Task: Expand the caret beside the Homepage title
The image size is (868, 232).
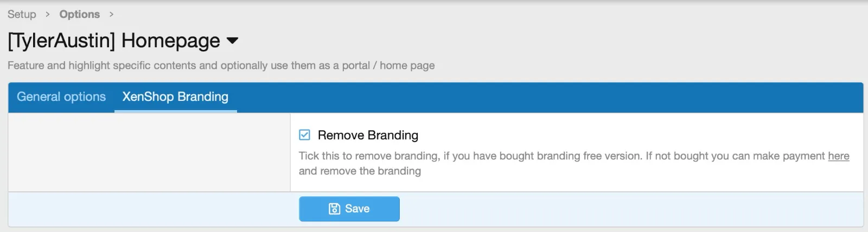Action: 232,41
